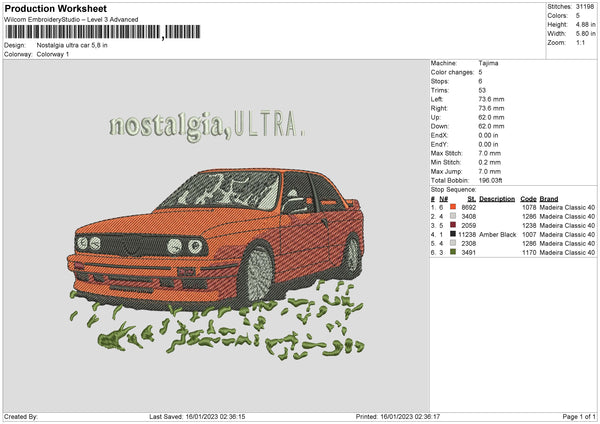Viewport: 600px width, 424px height.
Task: Click stitch count 11238
Action: coord(467,235)
